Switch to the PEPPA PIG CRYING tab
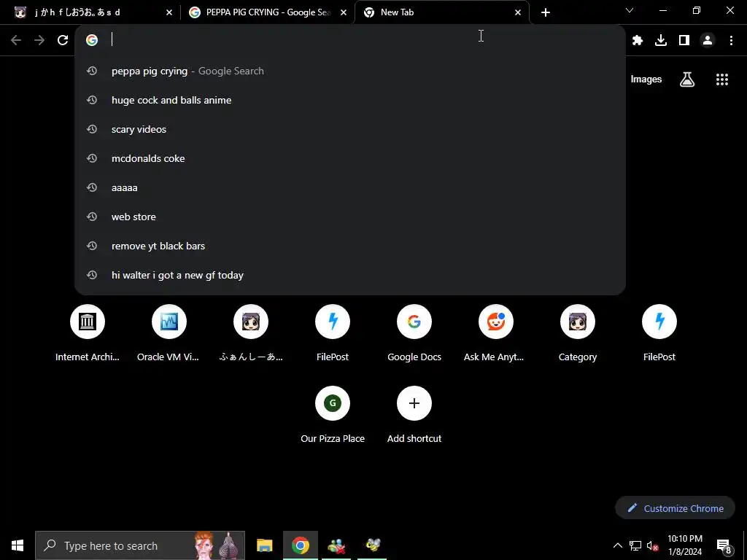The height and width of the screenshot is (560, 747). coord(267,12)
